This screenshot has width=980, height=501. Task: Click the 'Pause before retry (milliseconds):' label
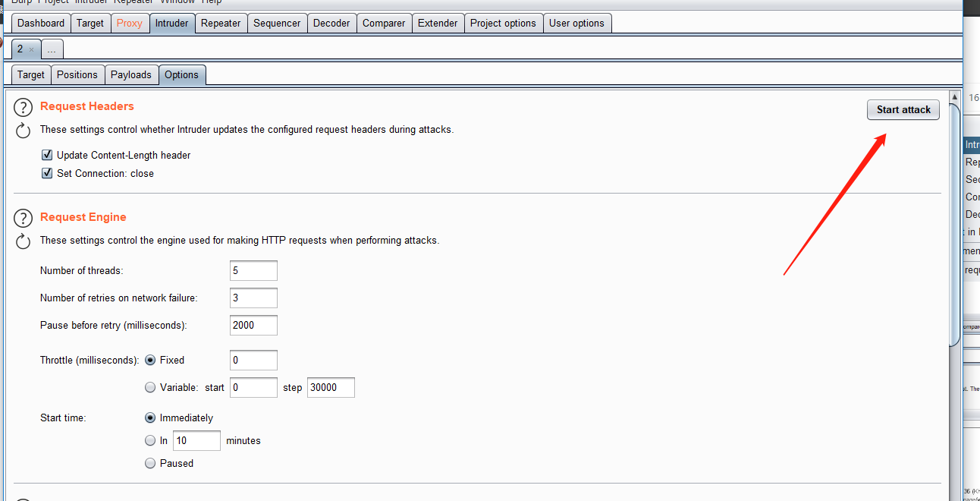[x=114, y=325]
